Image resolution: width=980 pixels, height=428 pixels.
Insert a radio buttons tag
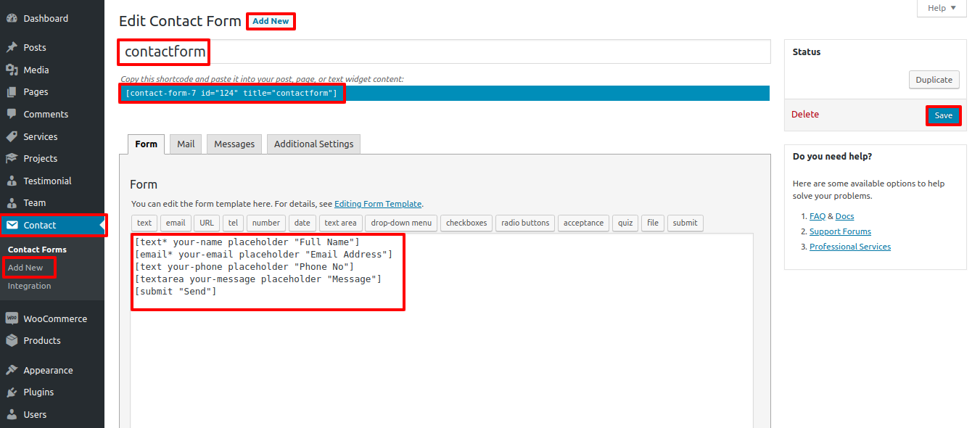[x=525, y=223]
